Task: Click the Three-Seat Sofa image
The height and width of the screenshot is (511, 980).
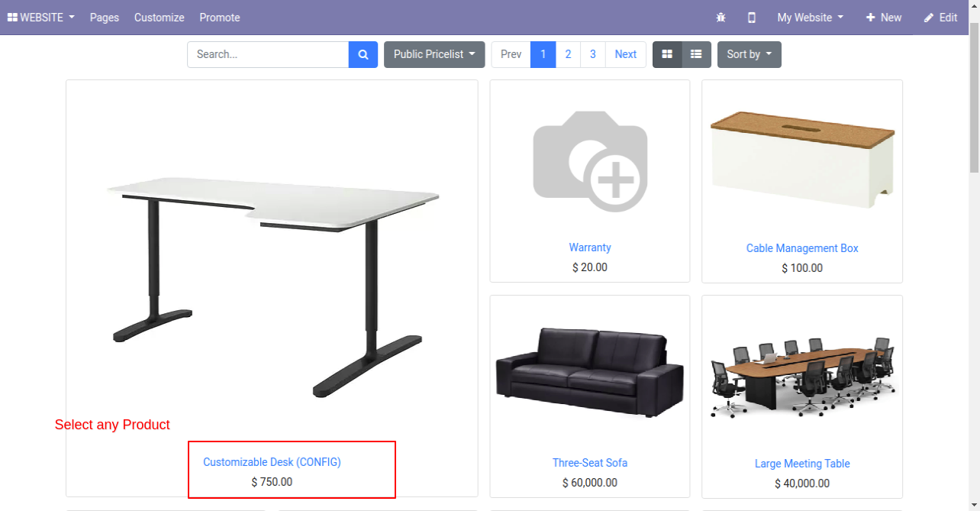Action: coord(590,372)
